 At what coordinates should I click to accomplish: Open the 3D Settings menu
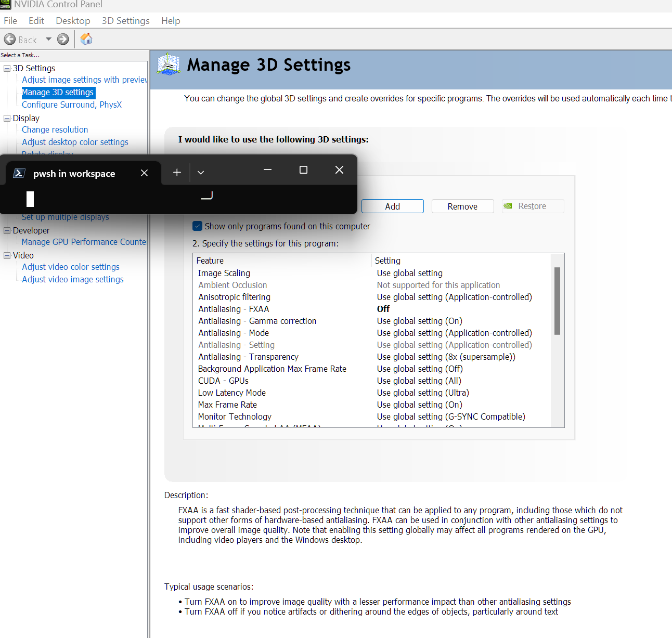pos(126,21)
